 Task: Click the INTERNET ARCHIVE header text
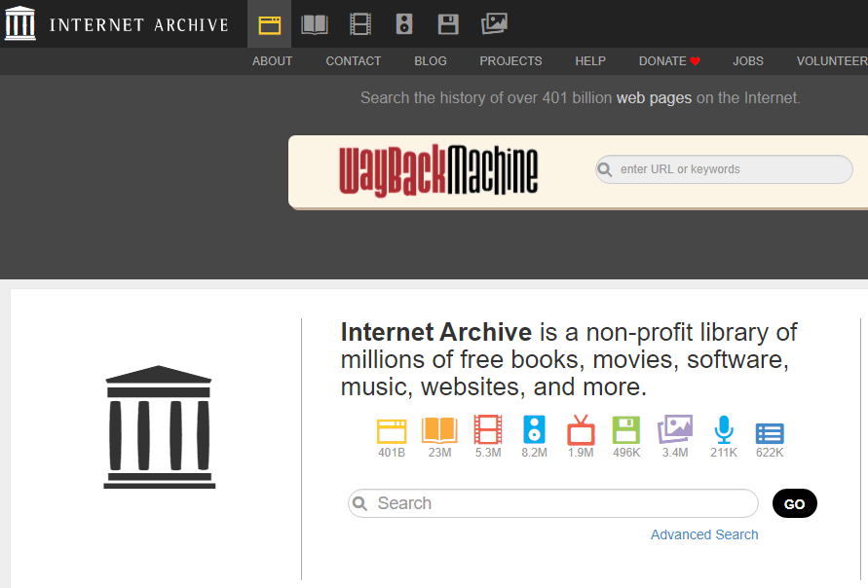138,25
